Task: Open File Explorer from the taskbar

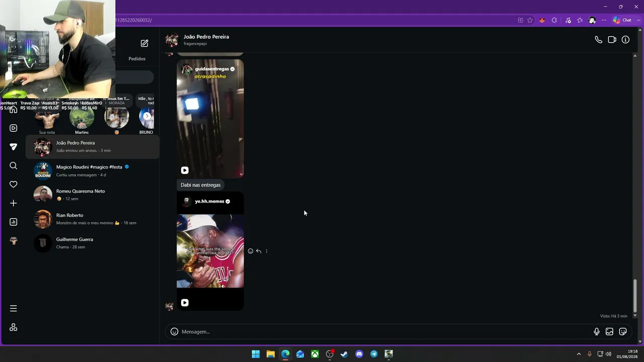Action: click(270, 354)
